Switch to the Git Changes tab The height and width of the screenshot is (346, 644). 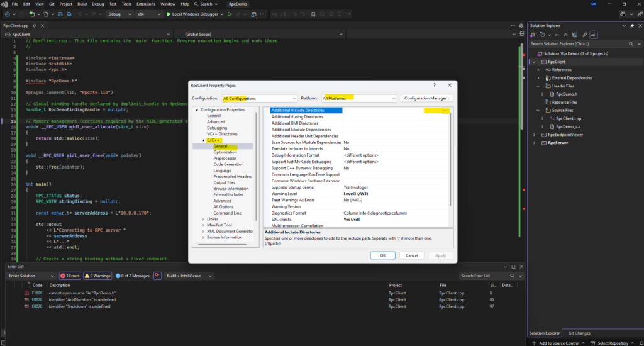tap(579, 333)
